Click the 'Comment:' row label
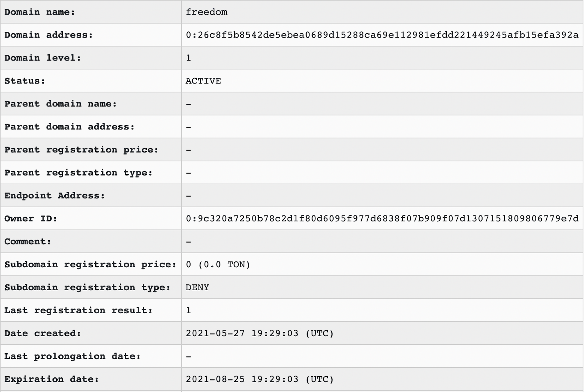The width and height of the screenshot is (584, 392). click(x=28, y=241)
